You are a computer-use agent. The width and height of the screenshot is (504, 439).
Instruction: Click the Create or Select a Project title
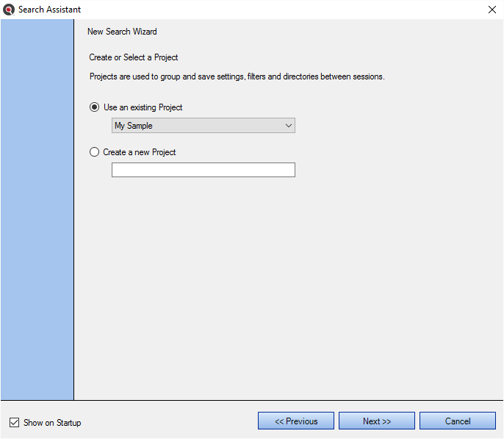pos(134,57)
